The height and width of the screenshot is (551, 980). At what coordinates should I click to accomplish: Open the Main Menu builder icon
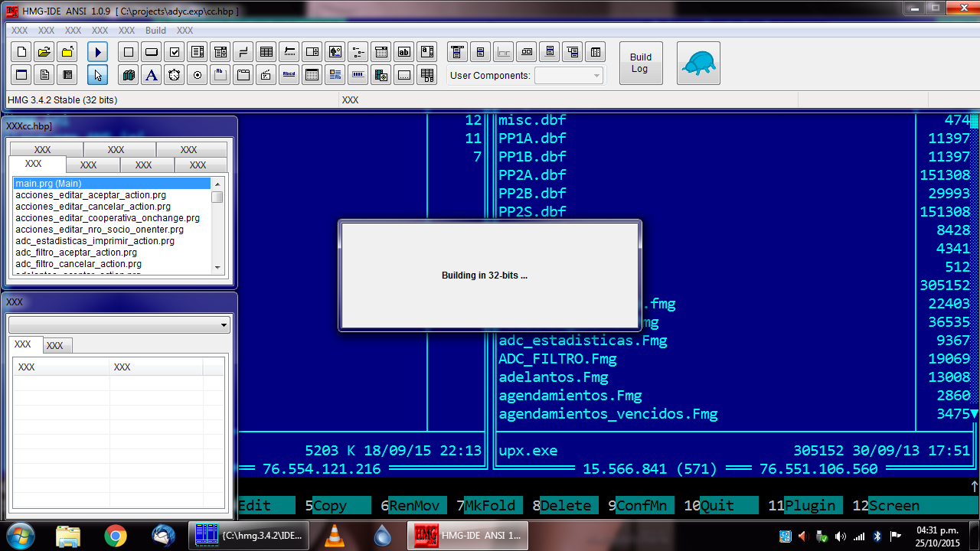458,52
